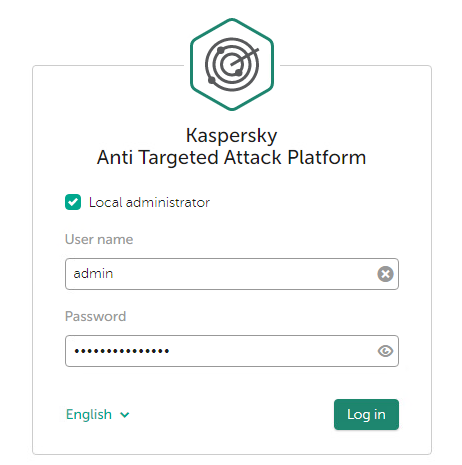Uncheck the Local administrator checkbox
462x465 pixels.
[73, 202]
